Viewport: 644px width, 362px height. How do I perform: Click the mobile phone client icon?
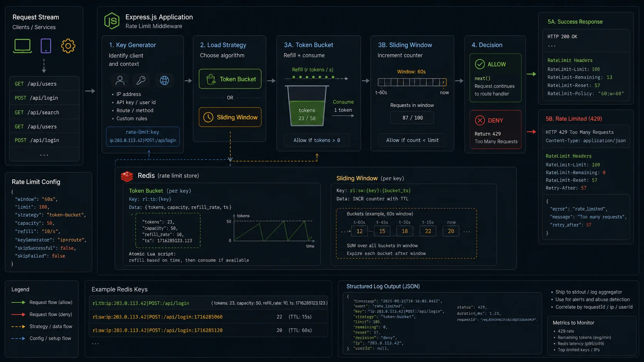click(46, 46)
